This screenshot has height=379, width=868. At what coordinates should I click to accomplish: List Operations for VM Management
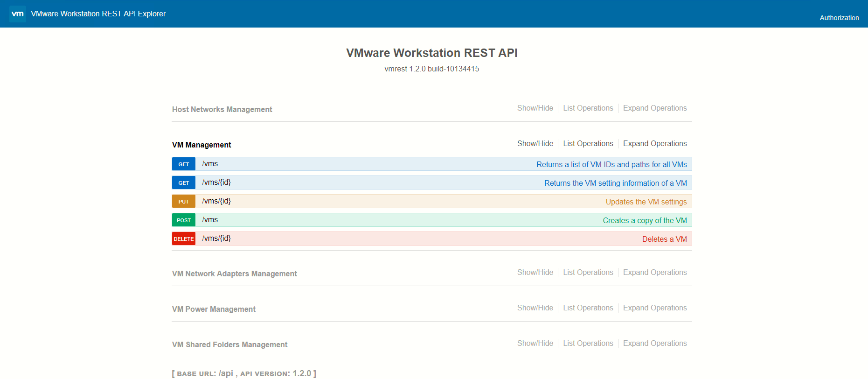pos(588,144)
